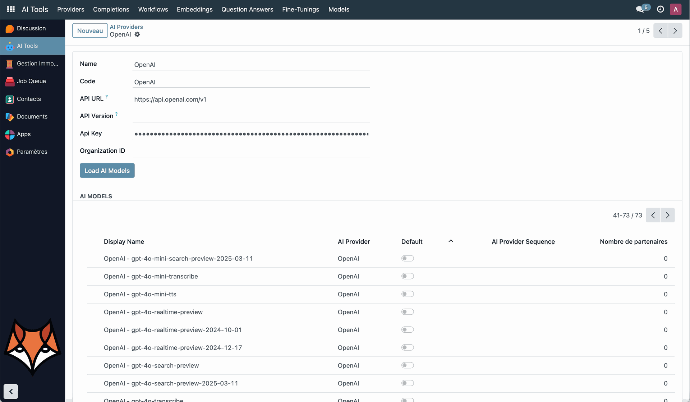Click the API URL help tooltip mark
This screenshot has width=690, height=402.
pyautogui.click(x=107, y=97)
